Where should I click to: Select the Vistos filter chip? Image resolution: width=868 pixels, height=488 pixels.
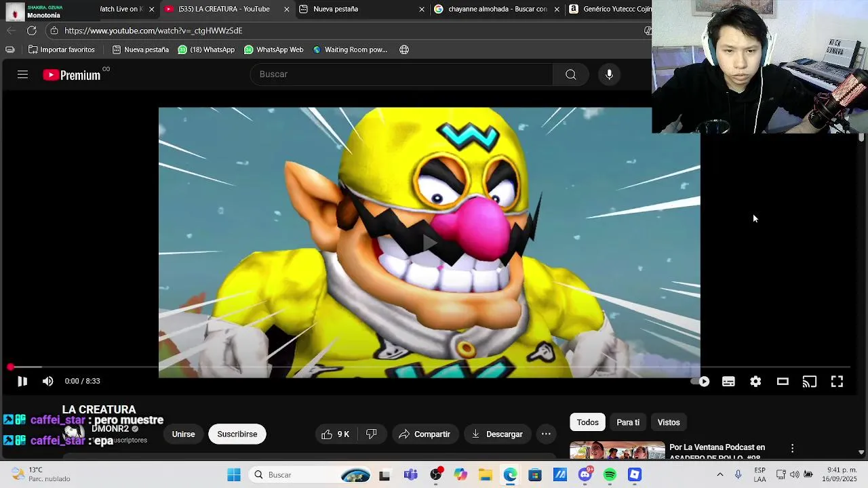tap(669, 422)
